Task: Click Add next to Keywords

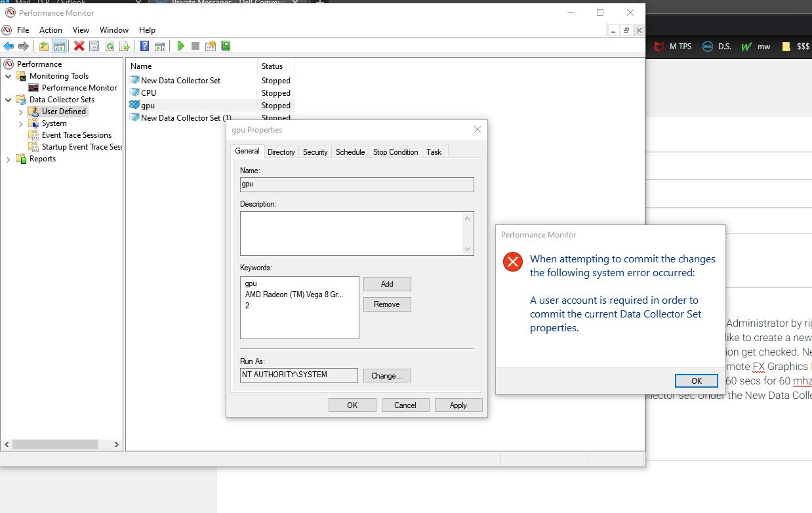Action: pos(387,284)
